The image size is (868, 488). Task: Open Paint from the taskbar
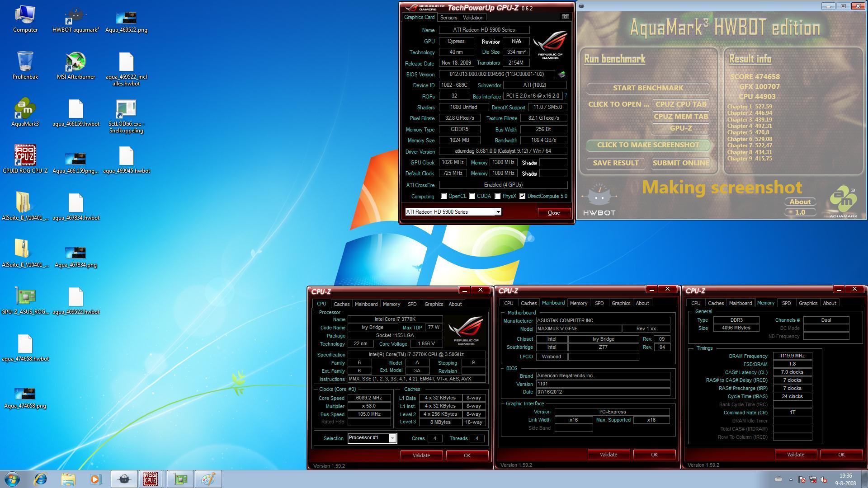208,479
